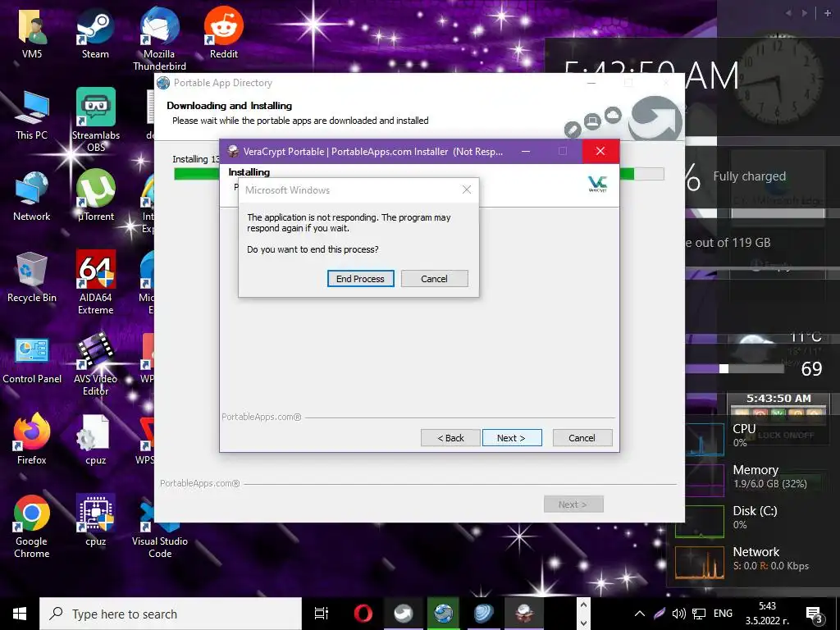Open the VM5 desktop folder
The image size is (840, 630).
tap(32, 33)
